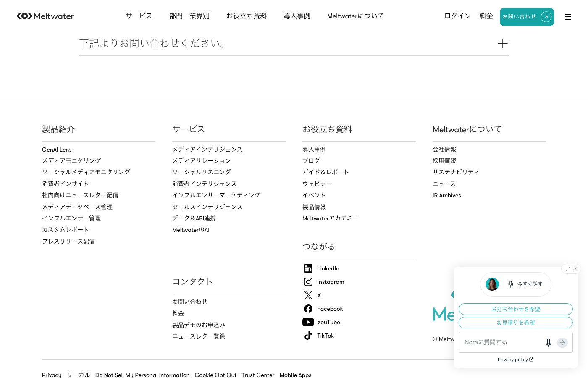Image resolution: width=588 pixels, height=378 pixels.
Task: Click the Nora assistant avatar
Action: pyautogui.click(x=492, y=284)
